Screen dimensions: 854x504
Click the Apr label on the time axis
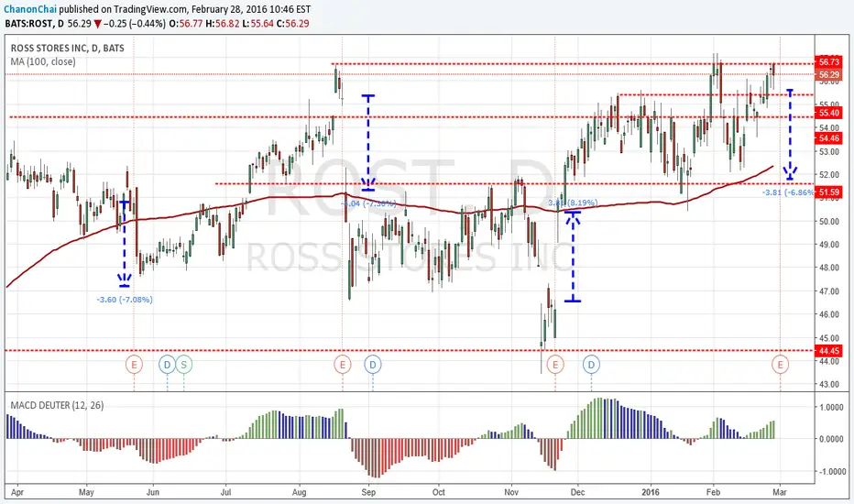tap(17, 492)
